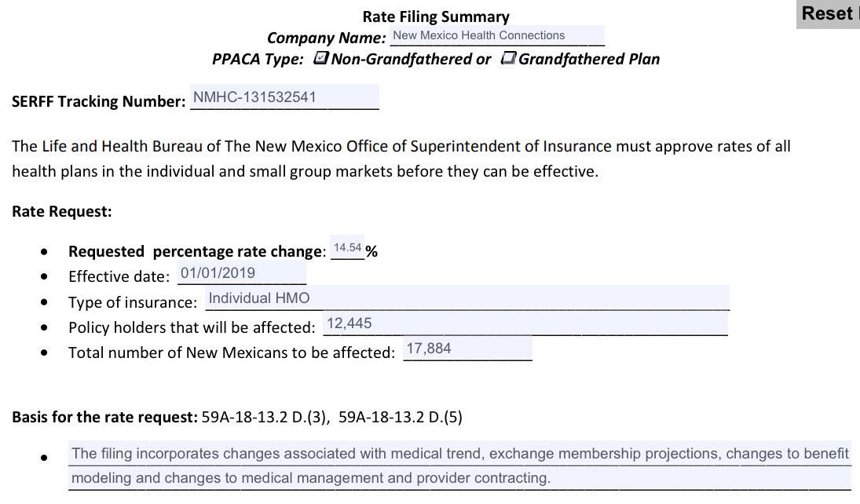Image resolution: width=860 pixels, height=504 pixels.
Task: Click the 'Basis for the rate request:' label
Action: coord(104,417)
